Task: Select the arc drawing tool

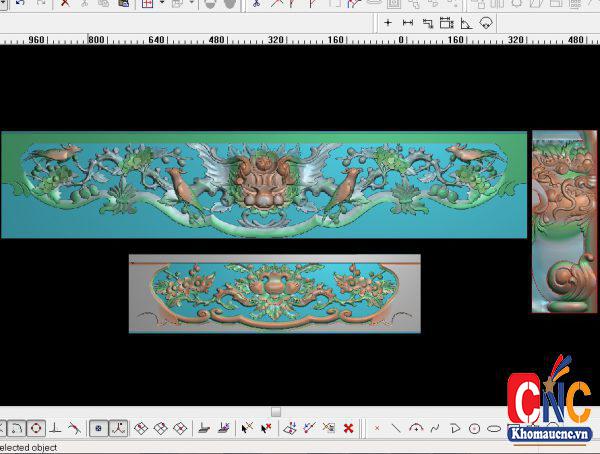Action: click(x=415, y=428)
